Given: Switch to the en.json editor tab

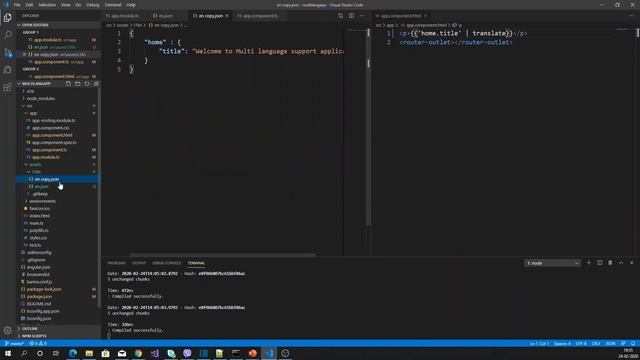Looking at the screenshot, I should (165, 16).
